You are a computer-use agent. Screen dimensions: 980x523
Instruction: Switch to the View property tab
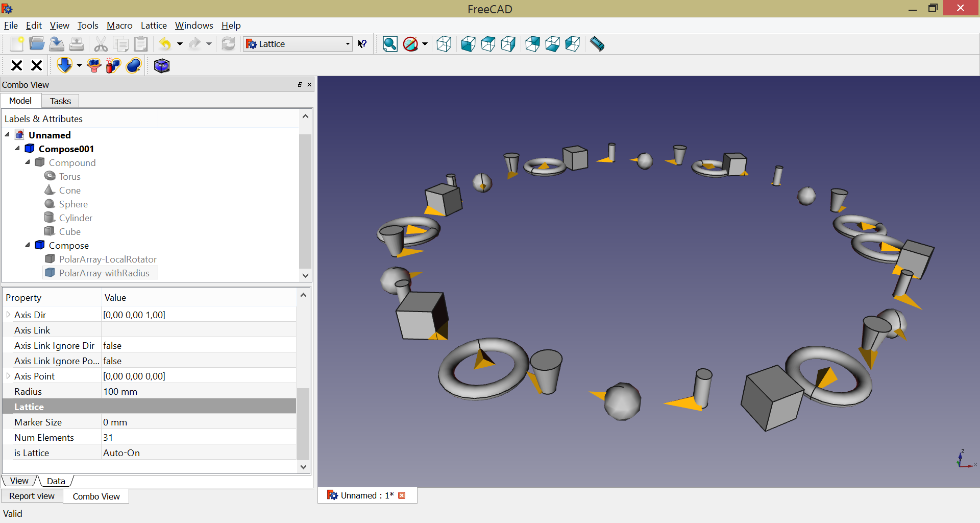(19, 481)
